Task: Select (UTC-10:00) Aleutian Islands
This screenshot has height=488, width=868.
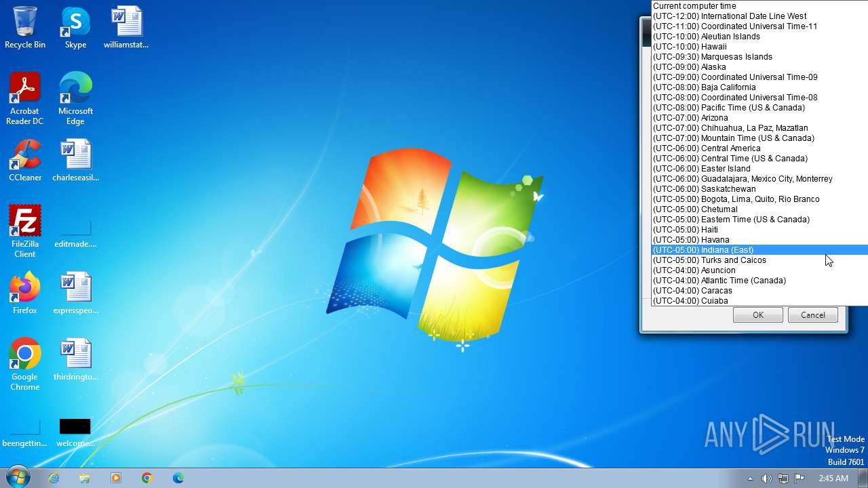Action: 760,37
